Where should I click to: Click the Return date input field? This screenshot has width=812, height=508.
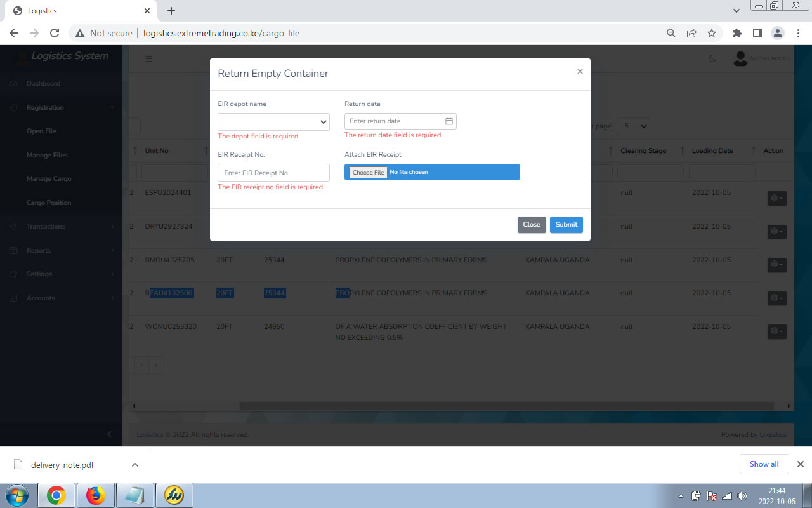pos(393,121)
